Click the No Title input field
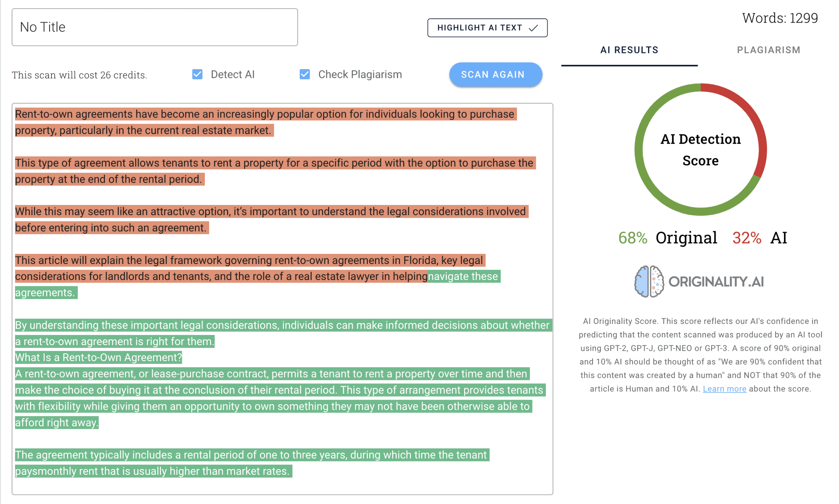This screenshot has width=839, height=504. pyautogui.click(x=155, y=27)
